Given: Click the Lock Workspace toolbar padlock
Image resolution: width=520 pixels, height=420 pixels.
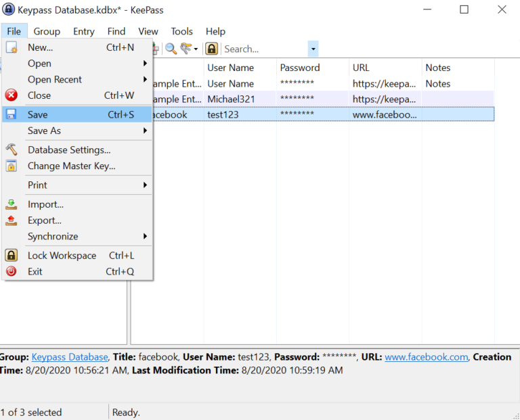Looking at the screenshot, I should tap(211, 49).
